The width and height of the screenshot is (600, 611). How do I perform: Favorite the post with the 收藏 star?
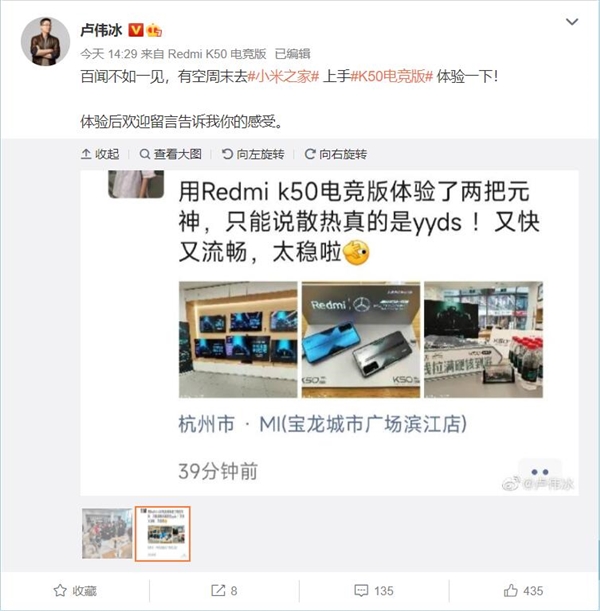pos(75,591)
